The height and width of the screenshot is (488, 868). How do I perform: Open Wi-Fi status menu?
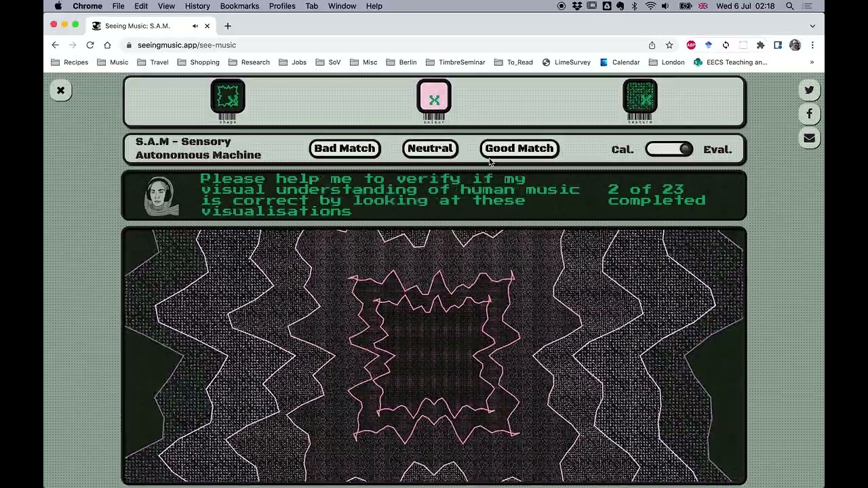click(x=650, y=6)
